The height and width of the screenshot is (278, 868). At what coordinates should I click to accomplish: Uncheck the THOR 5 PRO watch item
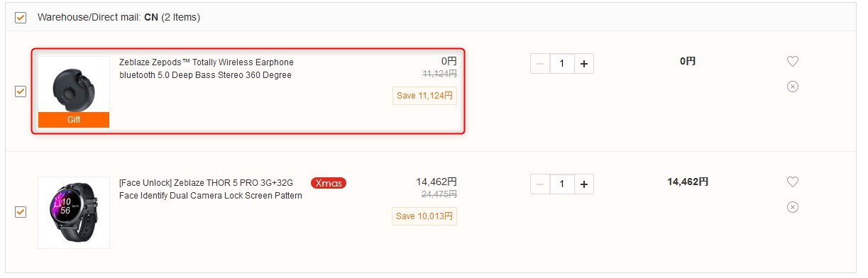tap(21, 212)
